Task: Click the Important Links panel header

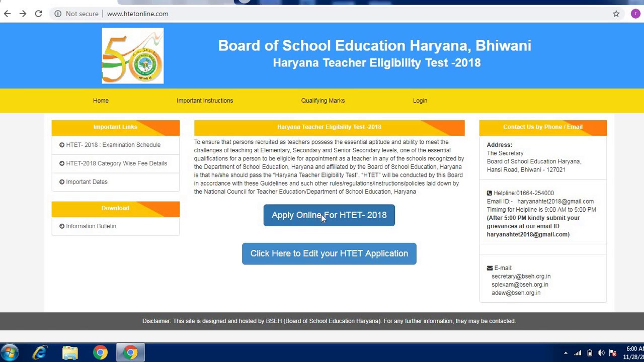Action: [115, 127]
